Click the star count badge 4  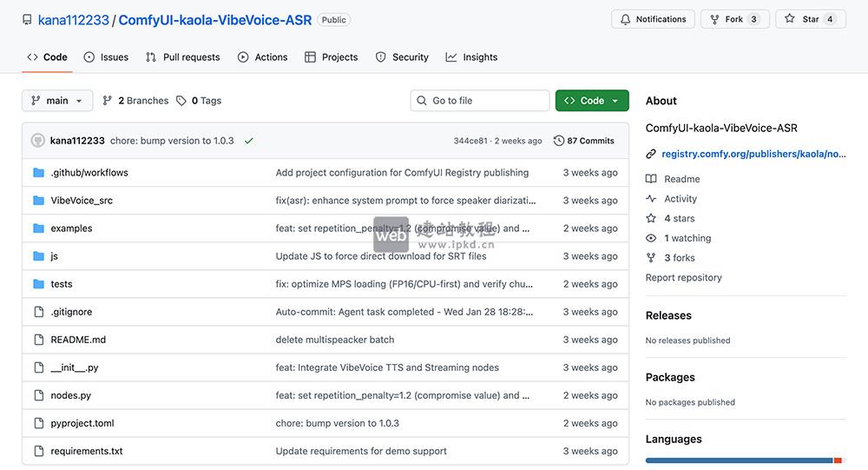pos(829,19)
